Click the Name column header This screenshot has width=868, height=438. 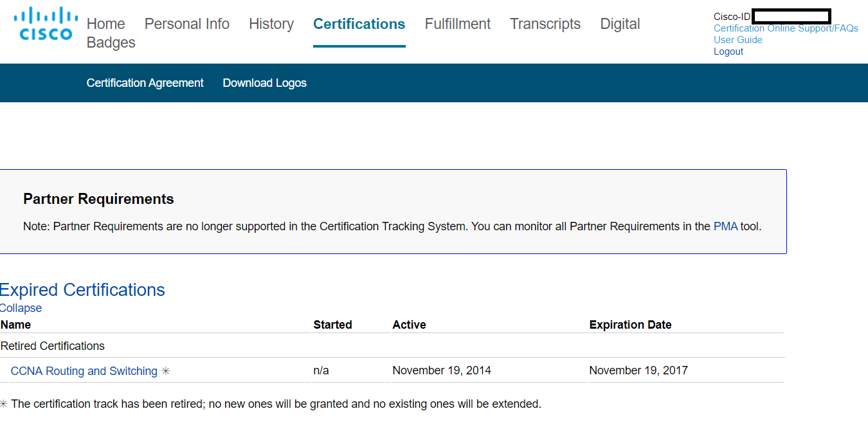coord(15,325)
